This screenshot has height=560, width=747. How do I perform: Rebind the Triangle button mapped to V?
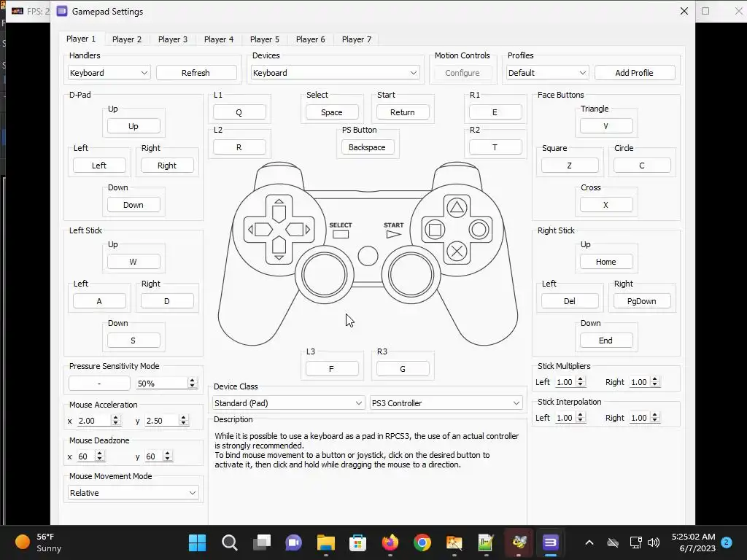(606, 126)
